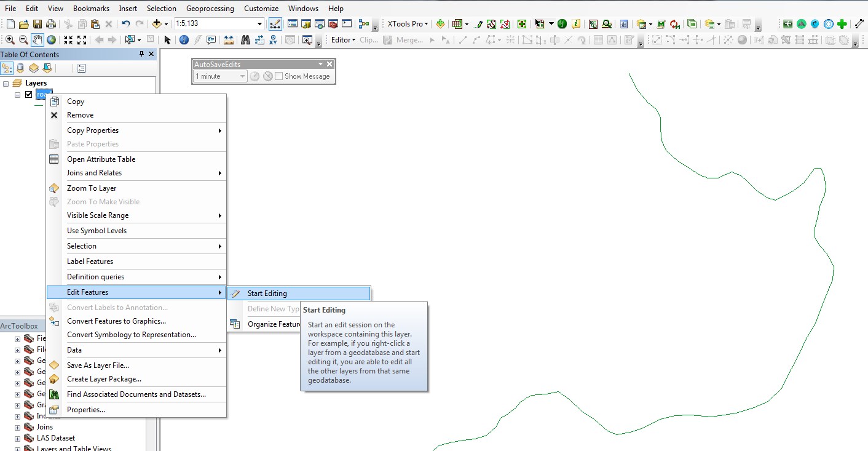Collapse the Layers tree group
The height and width of the screenshot is (451, 868).
(6, 84)
